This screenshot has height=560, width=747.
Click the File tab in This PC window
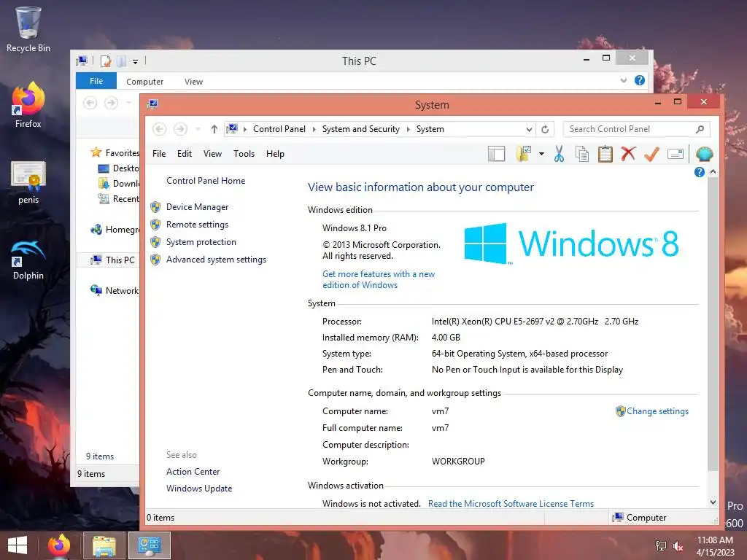(96, 81)
